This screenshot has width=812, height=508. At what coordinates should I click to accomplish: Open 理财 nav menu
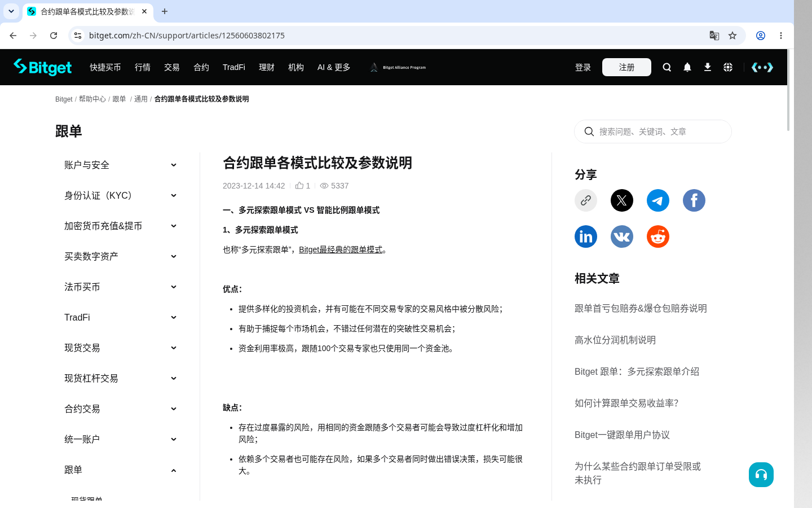pyautogui.click(x=267, y=67)
